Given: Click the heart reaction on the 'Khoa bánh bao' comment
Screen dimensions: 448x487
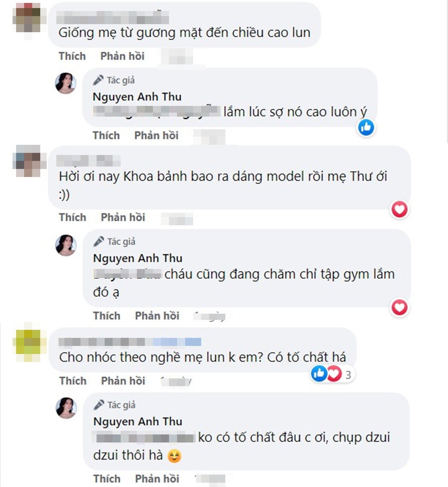Looking at the screenshot, I should click(x=399, y=209).
